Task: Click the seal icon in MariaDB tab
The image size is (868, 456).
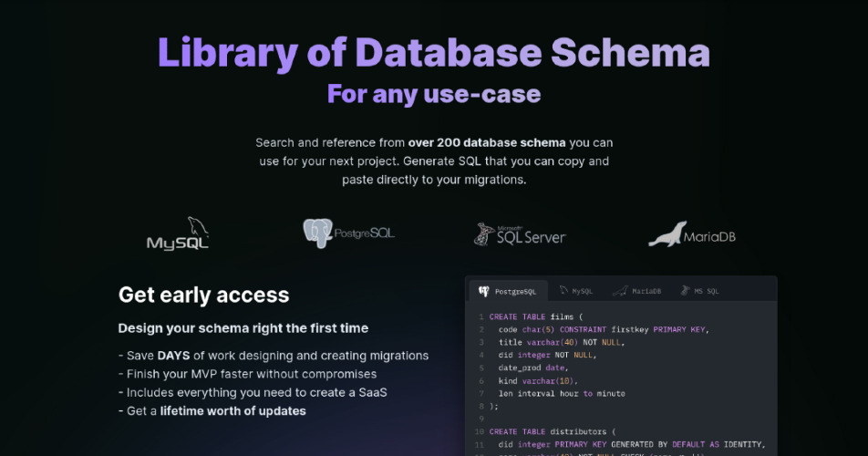Action: coord(620,291)
